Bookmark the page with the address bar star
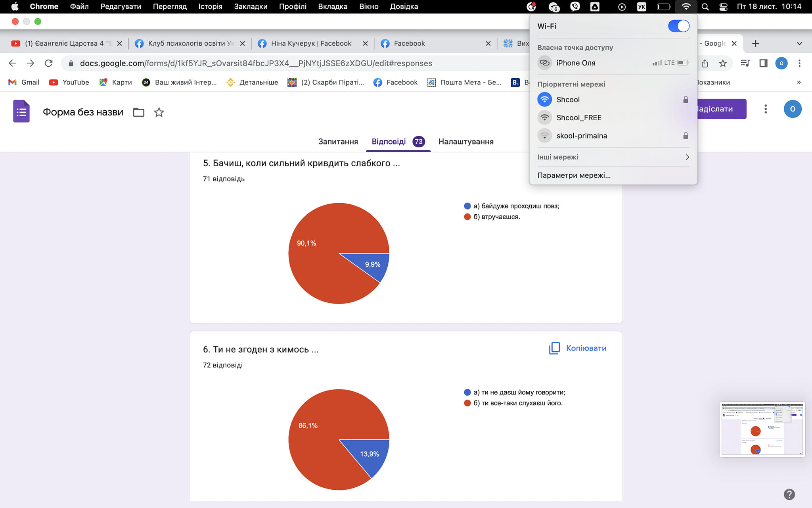The image size is (812, 508). [x=723, y=63]
